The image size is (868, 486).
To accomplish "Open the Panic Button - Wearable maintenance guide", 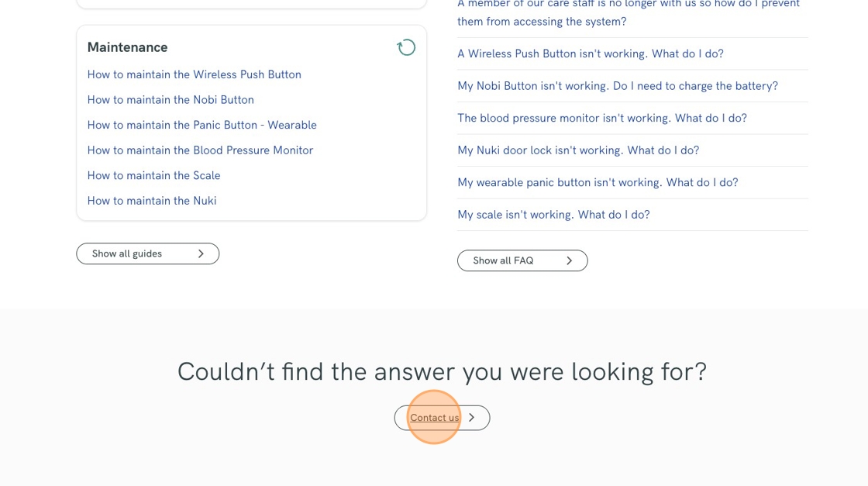I will point(201,125).
